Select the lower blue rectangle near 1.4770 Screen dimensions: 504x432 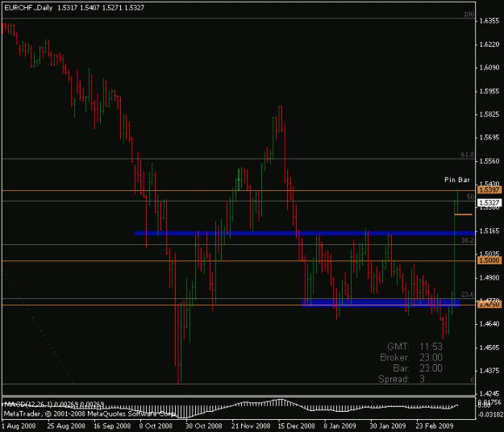381,303
